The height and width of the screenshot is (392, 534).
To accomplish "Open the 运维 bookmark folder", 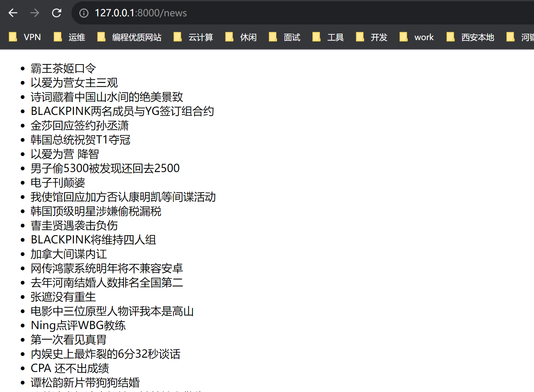I will tap(70, 37).
